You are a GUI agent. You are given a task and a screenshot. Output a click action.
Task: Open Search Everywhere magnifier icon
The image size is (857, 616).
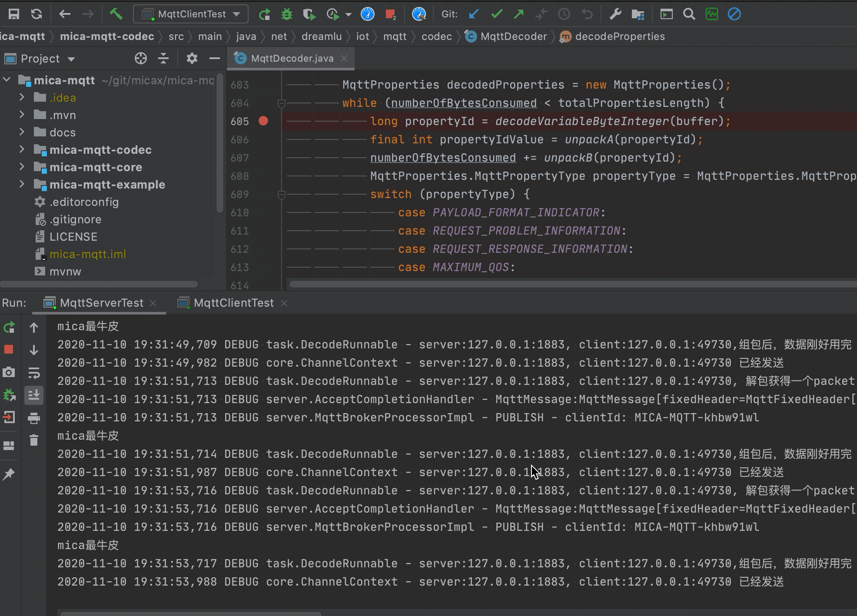tap(689, 14)
